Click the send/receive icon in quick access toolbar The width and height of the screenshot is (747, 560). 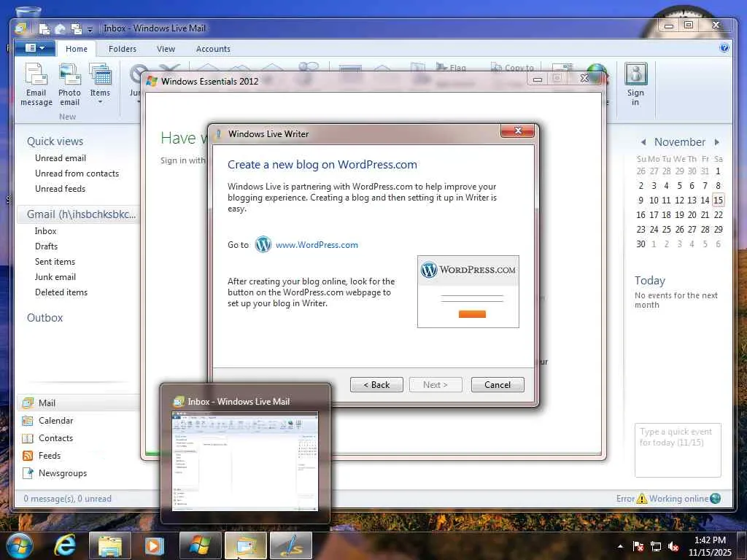pyautogui.click(x=76, y=29)
